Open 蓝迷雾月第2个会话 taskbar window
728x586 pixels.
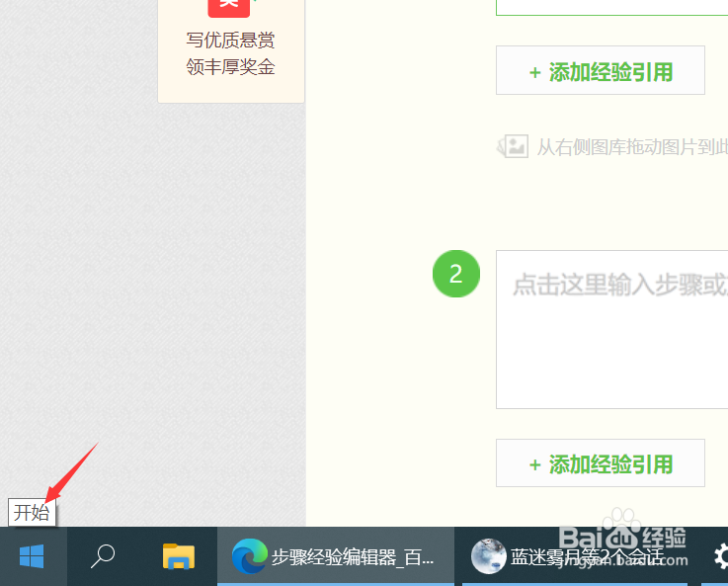tap(576, 556)
